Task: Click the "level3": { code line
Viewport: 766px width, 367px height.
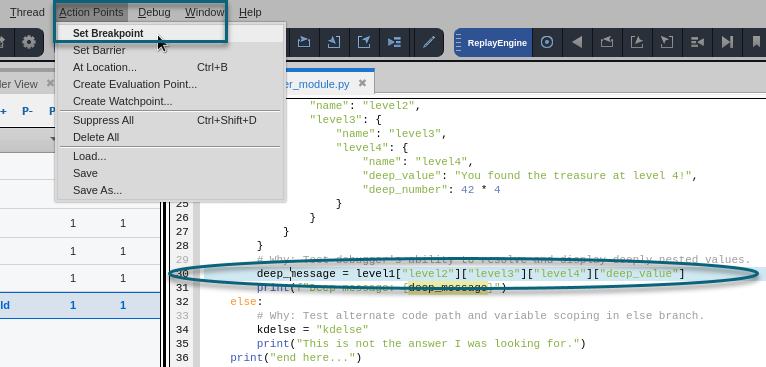Action: pos(345,119)
